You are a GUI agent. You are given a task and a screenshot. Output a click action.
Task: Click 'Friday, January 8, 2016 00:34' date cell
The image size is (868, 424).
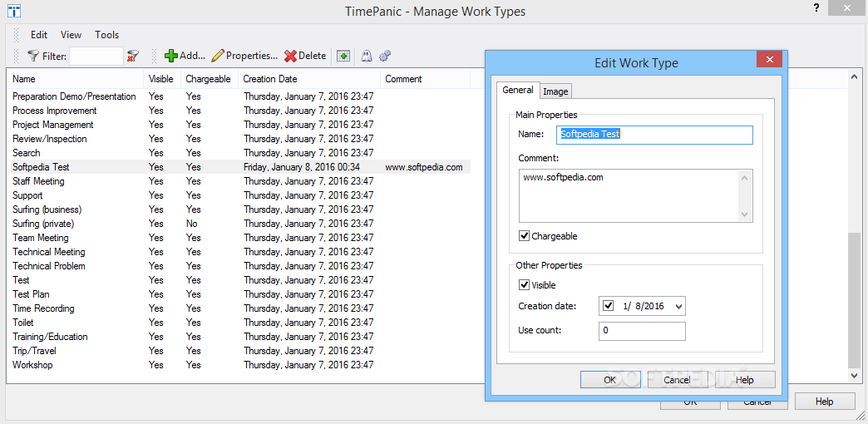point(302,167)
